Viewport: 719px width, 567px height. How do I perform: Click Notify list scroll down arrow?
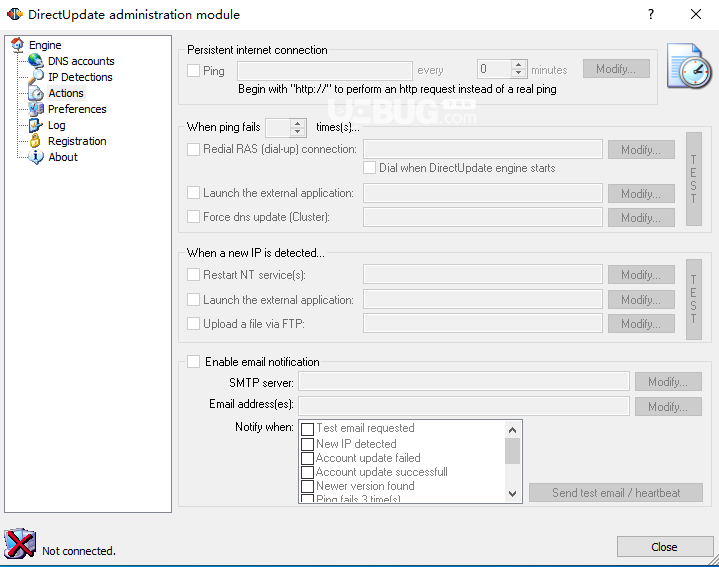click(x=513, y=494)
